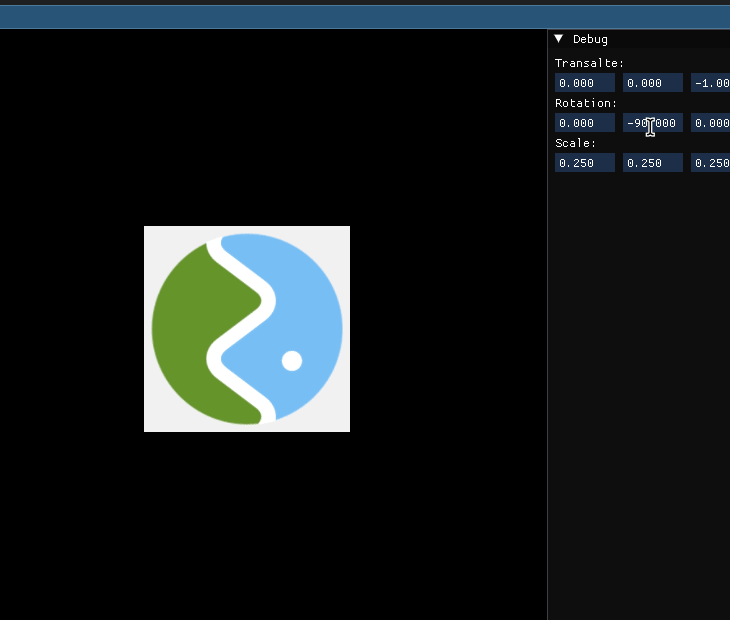The height and width of the screenshot is (620, 730).
Task: Click the Transalte: label
Action: pyautogui.click(x=589, y=63)
